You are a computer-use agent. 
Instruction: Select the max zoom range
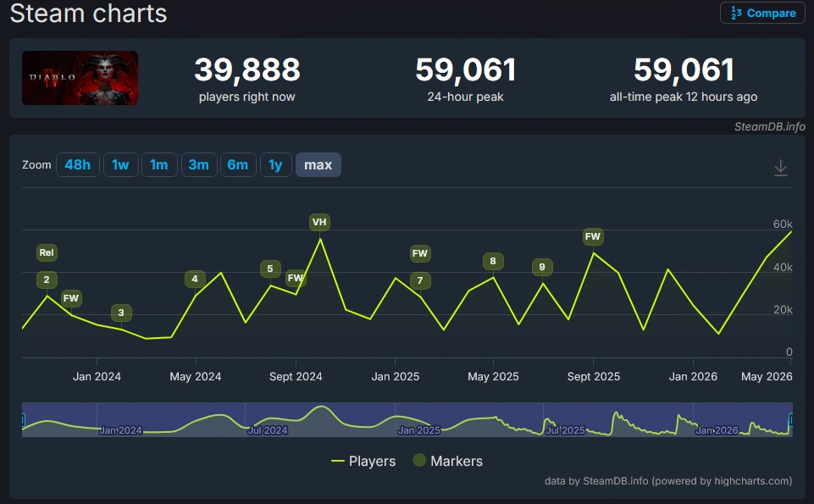point(318,165)
